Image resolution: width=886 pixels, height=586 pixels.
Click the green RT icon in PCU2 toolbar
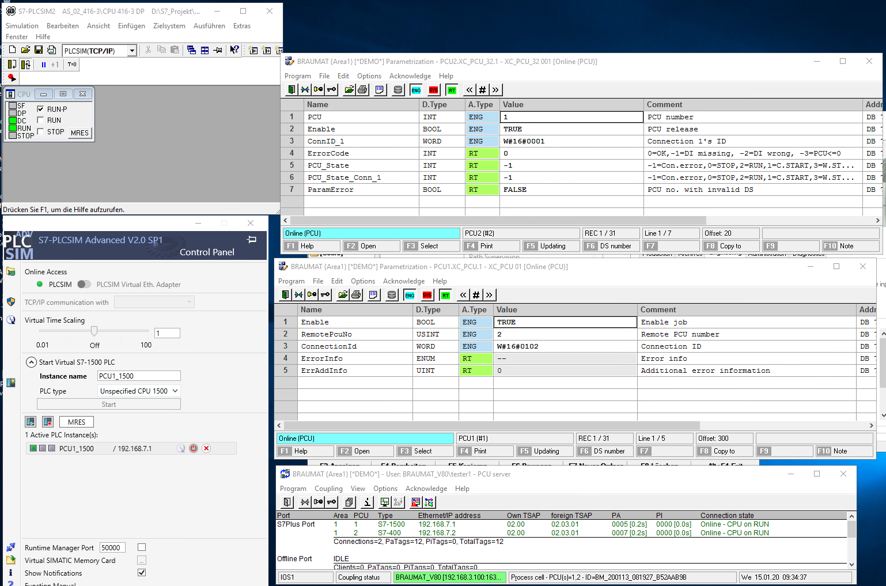pyautogui.click(x=451, y=90)
